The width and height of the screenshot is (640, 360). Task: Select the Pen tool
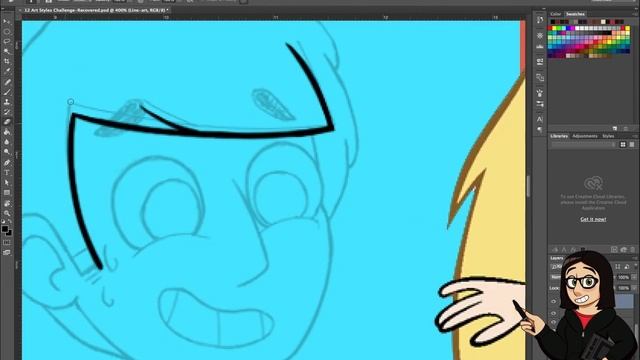click(7, 162)
